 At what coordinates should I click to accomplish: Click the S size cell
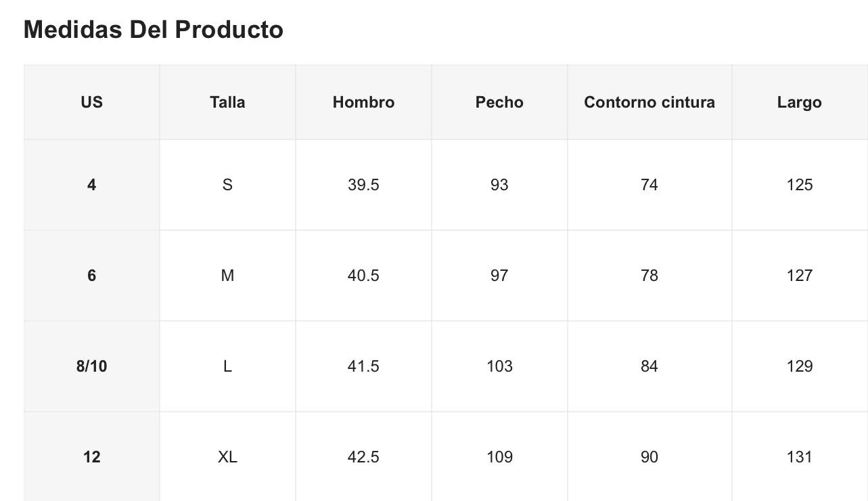[227, 185]
